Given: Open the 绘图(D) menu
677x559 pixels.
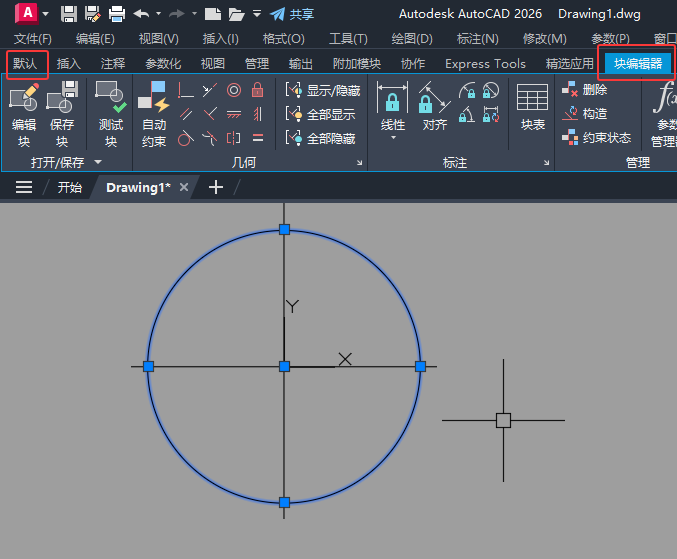Looking at the screenshot, I should coord(411,39).
